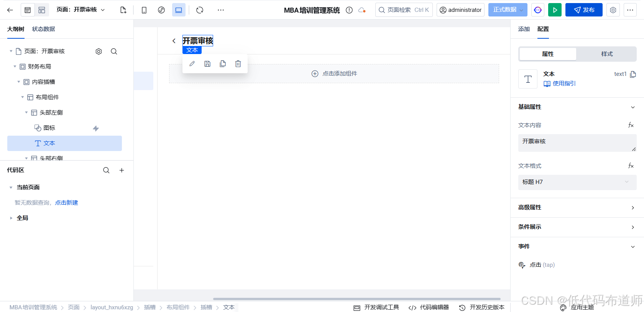Select the 属性 tab
Image resolution: width=644 pixels, height=312 pixels.
click(548, 54)
